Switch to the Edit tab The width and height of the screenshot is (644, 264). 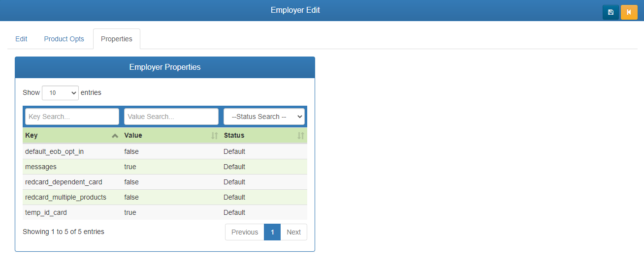21,39
